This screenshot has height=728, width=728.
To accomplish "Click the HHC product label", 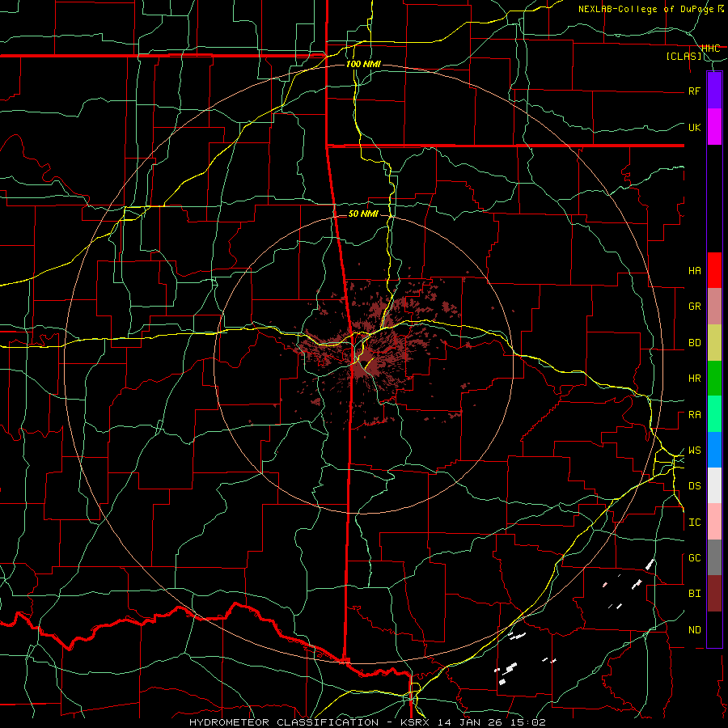I will [x=711, y=49].
